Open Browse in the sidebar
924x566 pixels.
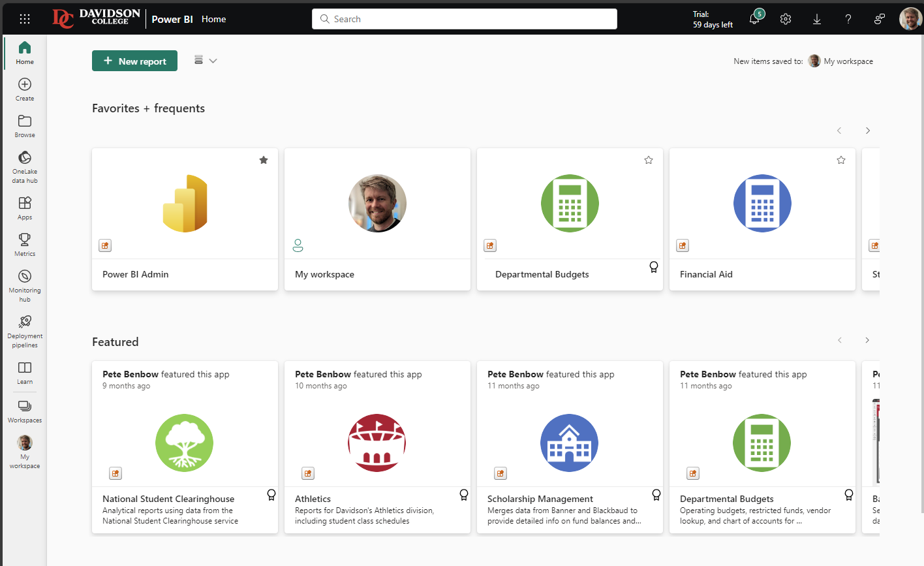[x=25, y=126]
